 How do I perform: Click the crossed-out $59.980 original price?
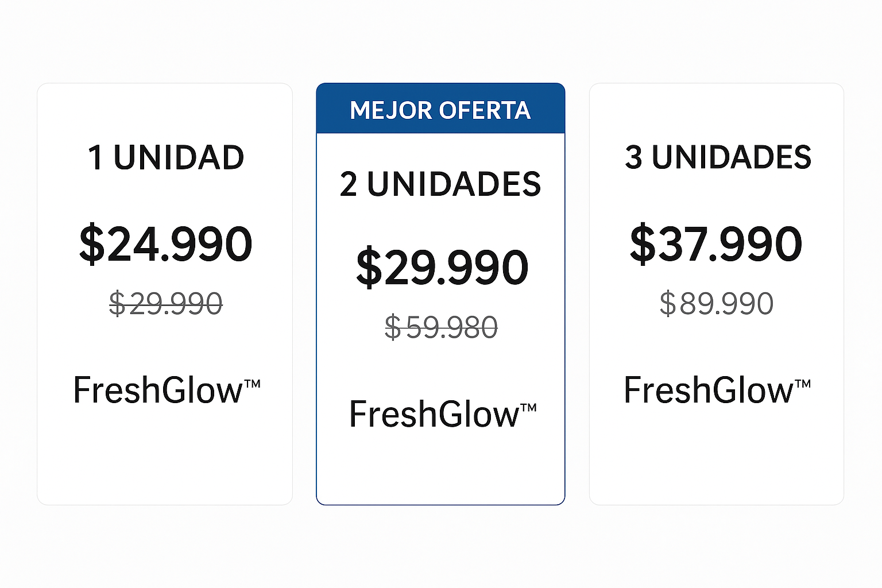coord(441,327)
